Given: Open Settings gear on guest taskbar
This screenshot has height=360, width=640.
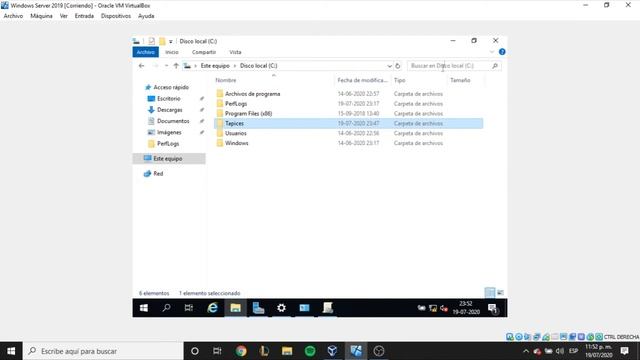Looking at the screenshot, I should (281, 308).
